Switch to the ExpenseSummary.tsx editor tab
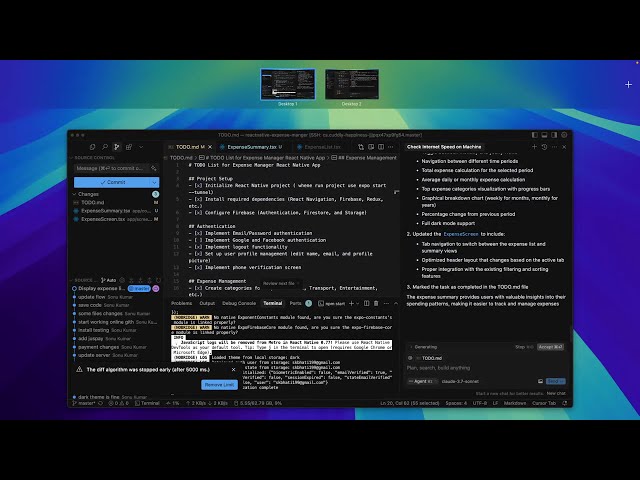The height and width of the screenshot is (480, 640). [252, 147]
